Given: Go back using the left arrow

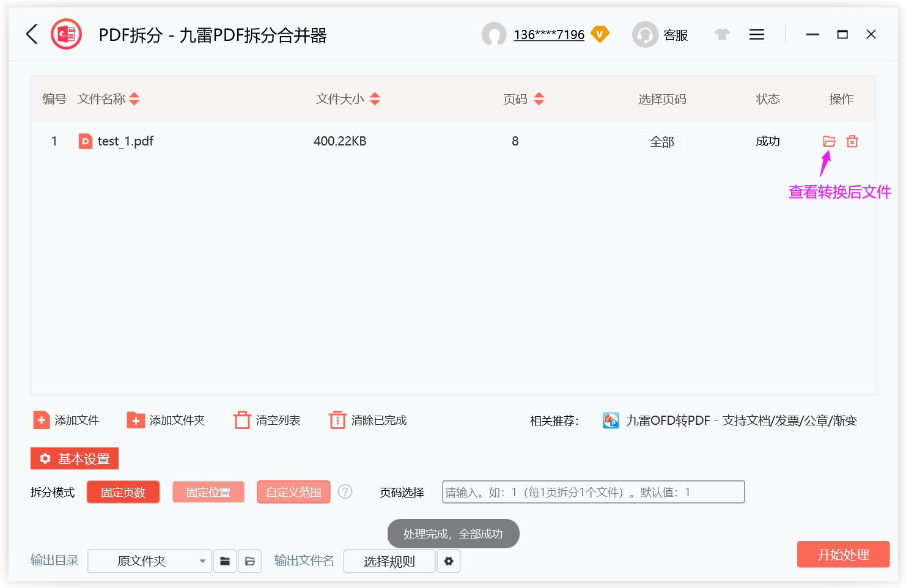Looking at the screenshot, I should (x=32, y=34).
